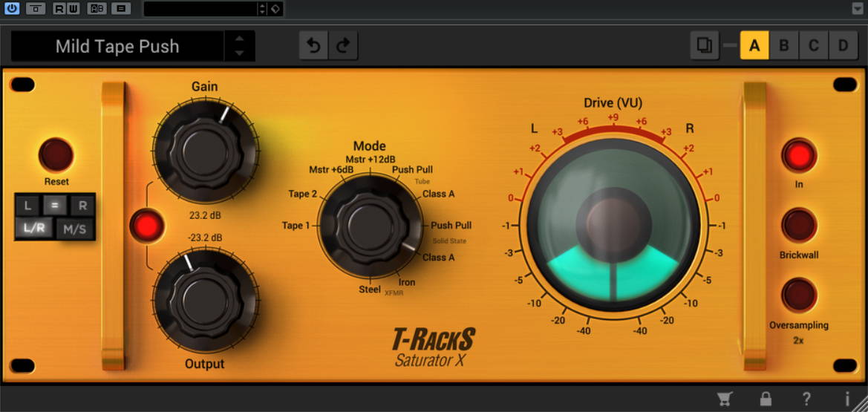Enable M/S processing mode
This screenshot has width=868, height=412.
(x=75, y=228)
